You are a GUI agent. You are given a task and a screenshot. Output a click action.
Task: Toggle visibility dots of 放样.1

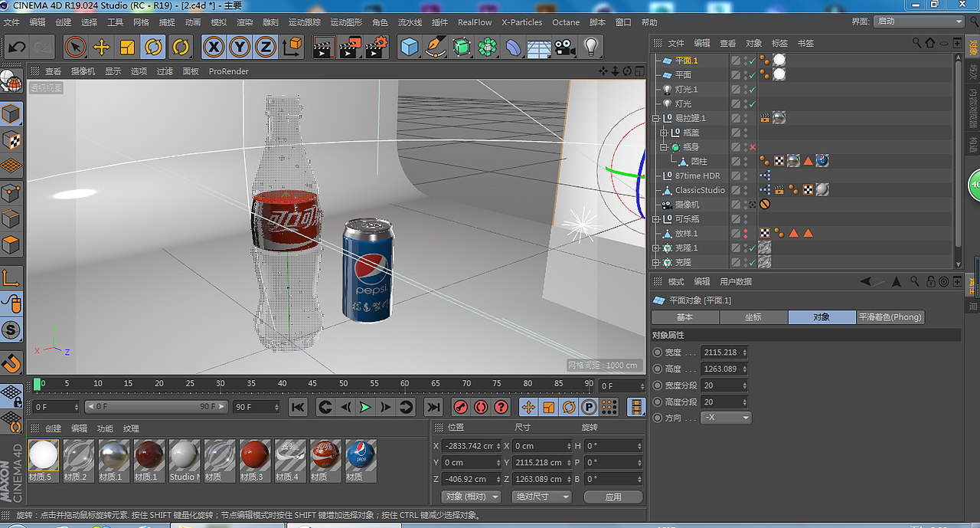tap(745, 234)
